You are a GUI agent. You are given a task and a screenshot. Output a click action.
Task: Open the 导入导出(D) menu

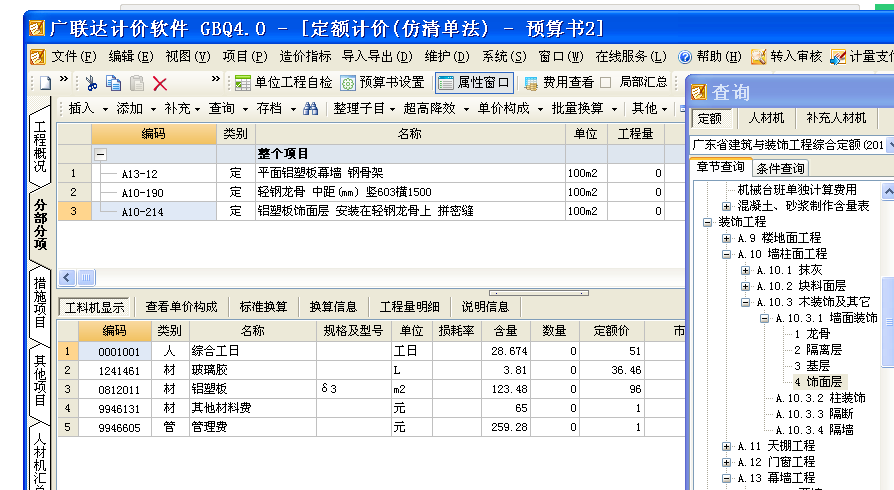click(x=377, y=56)
